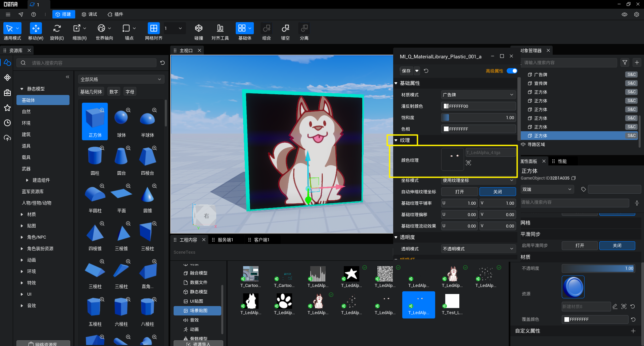Screen dimensions: 644x346
Task: Switch to the 客户端1 tab
Action: click(262, 240)
